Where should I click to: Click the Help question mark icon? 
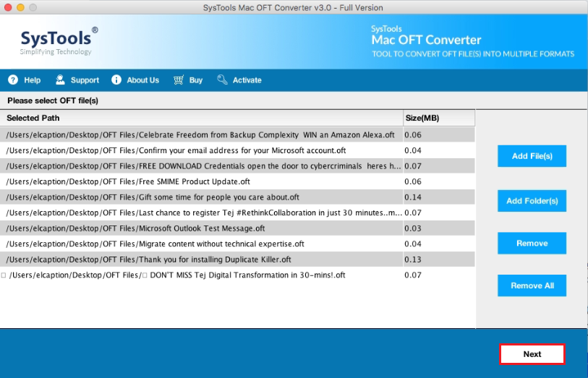click(x=13, y=80)
